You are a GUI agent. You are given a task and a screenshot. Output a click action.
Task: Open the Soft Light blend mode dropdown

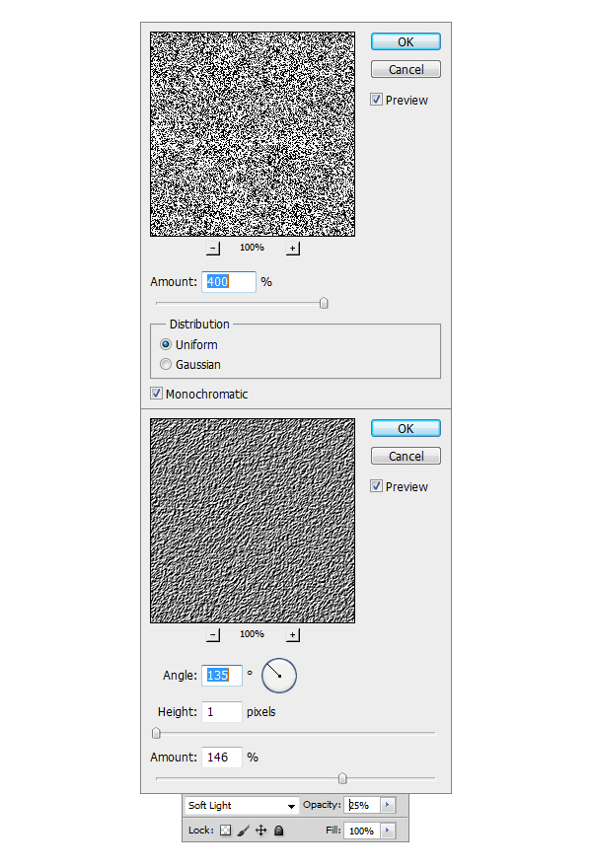click(x=242, y=806)
